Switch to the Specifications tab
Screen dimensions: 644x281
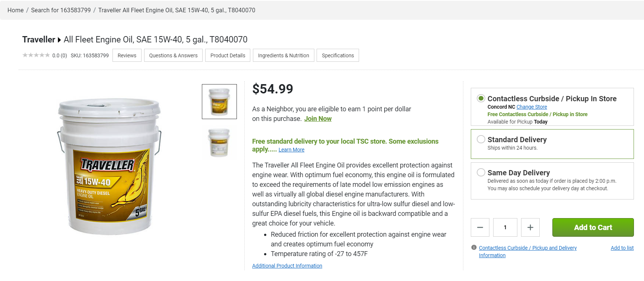337,55
